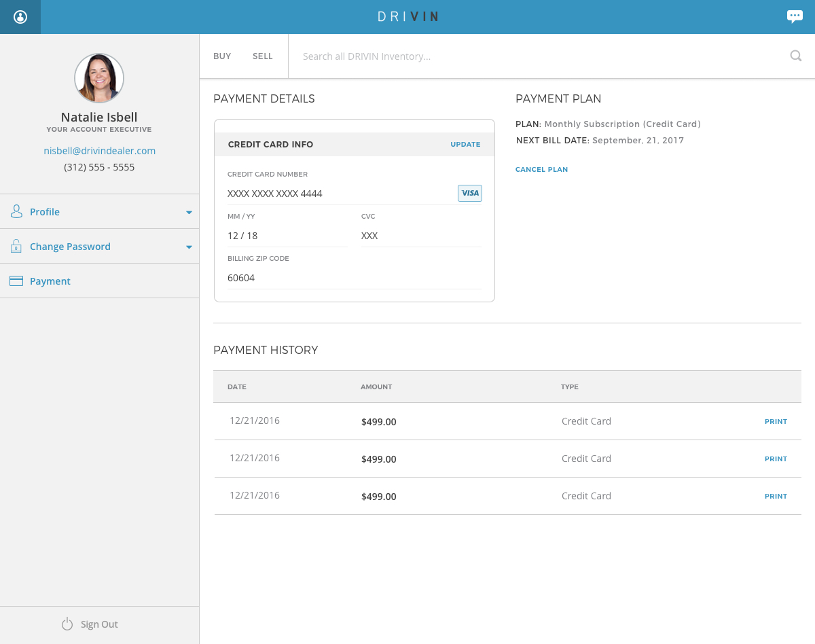
Task: Open the Change Password menu item
Action: click(x=99, y=247)
